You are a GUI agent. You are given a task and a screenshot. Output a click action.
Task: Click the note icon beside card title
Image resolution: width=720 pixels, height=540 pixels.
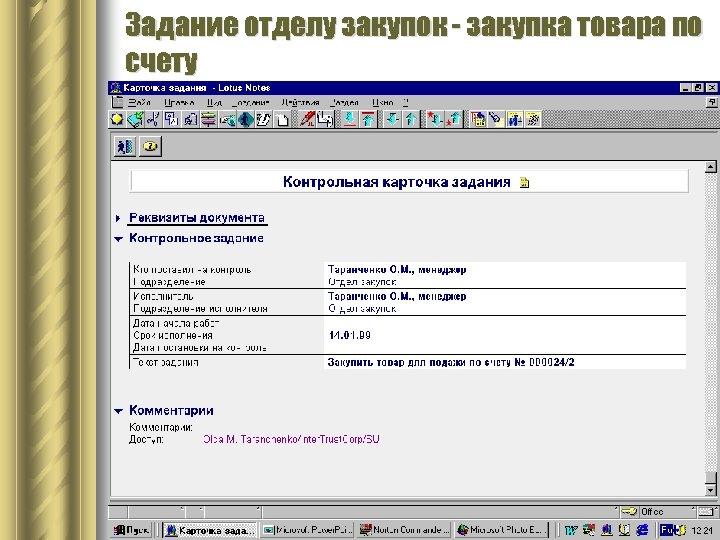pos(524,183)
